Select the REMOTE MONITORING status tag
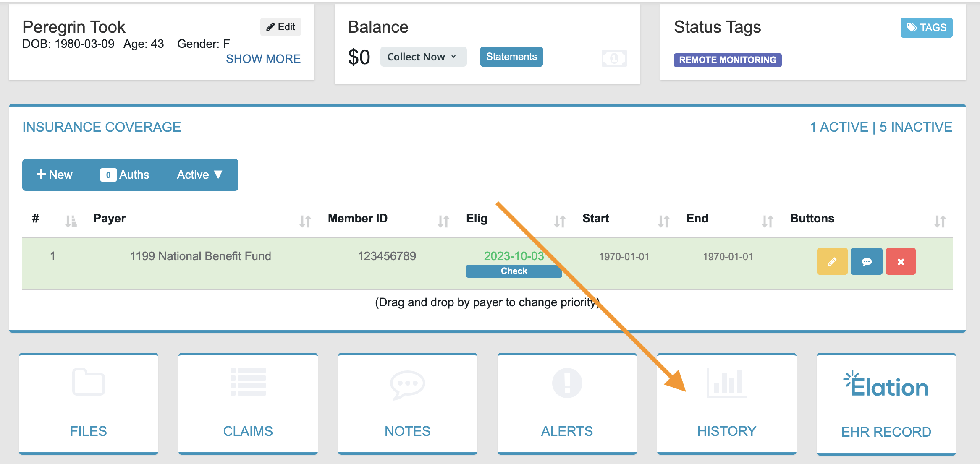The width and height of the screenshot is (980, 464). click(727, 60)
